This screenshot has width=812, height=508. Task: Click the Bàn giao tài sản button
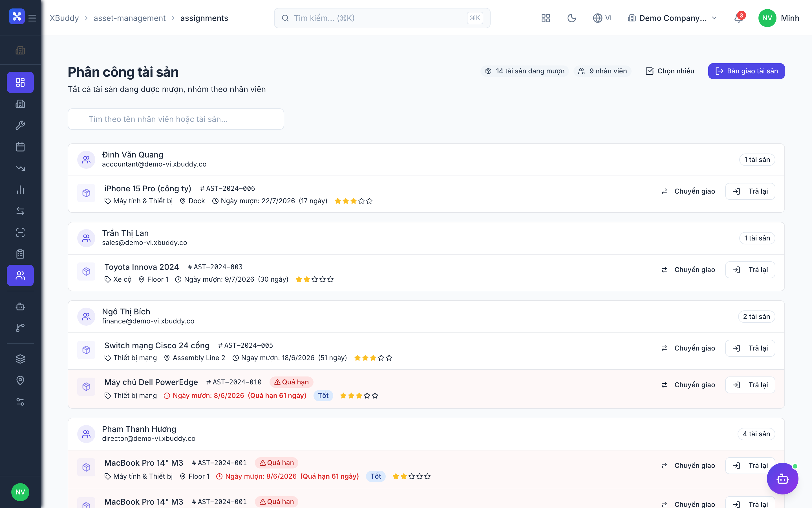(x=746, y=71)
